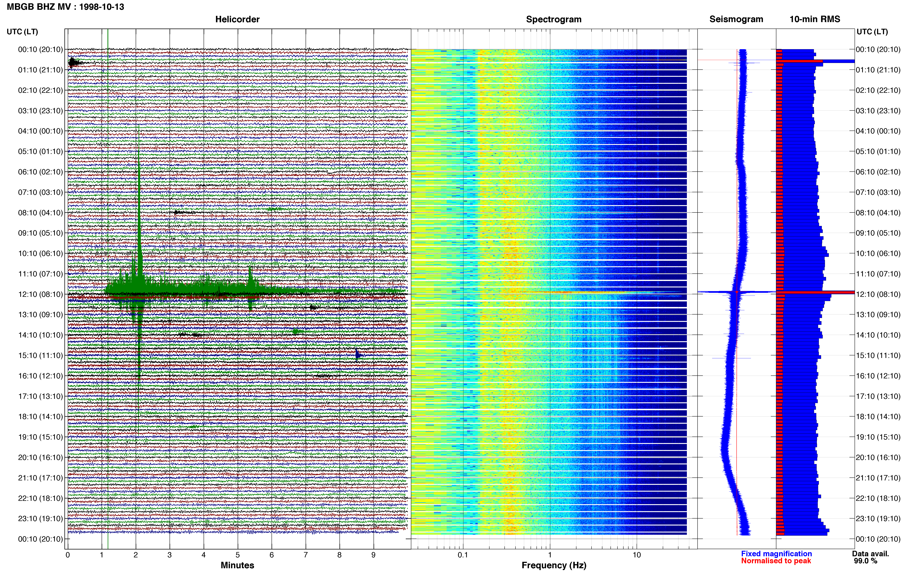The height and width of the screenshot is (578, 924).
Task: Click the 'Fixed magnification' legend text
Action: tap(777, 554)
